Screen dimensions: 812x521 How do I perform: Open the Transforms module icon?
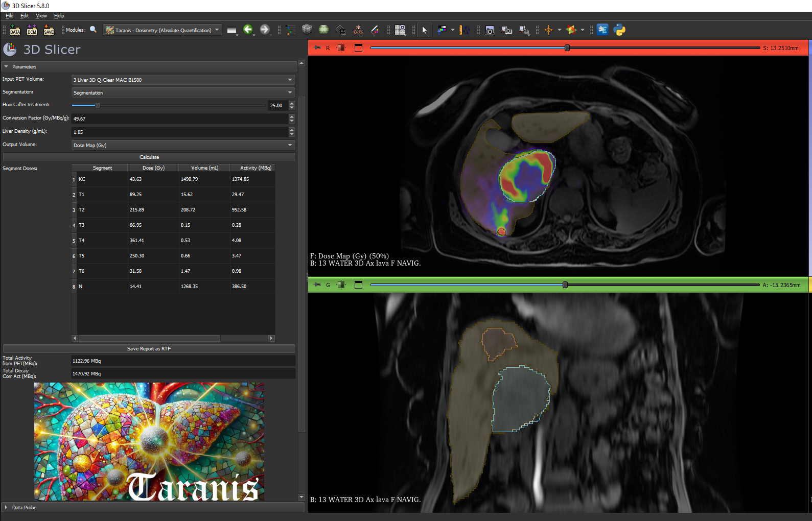(x=341, y=30)
